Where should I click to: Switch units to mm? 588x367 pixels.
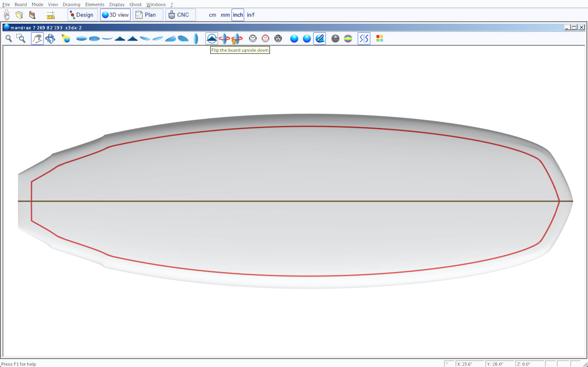[x=225, y=15]
